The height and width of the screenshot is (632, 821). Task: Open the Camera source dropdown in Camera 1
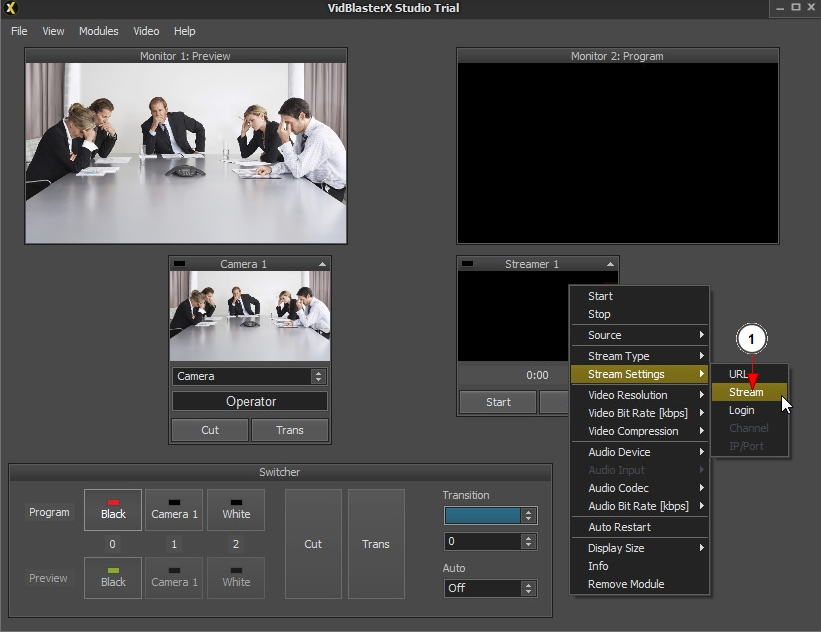[250, 376]
